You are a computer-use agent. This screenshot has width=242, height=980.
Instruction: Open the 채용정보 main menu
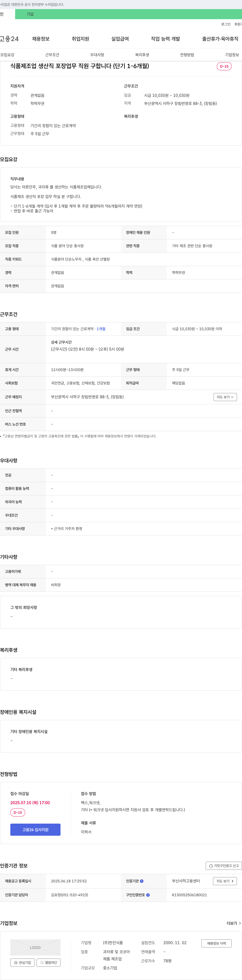[x=41, y=39]
